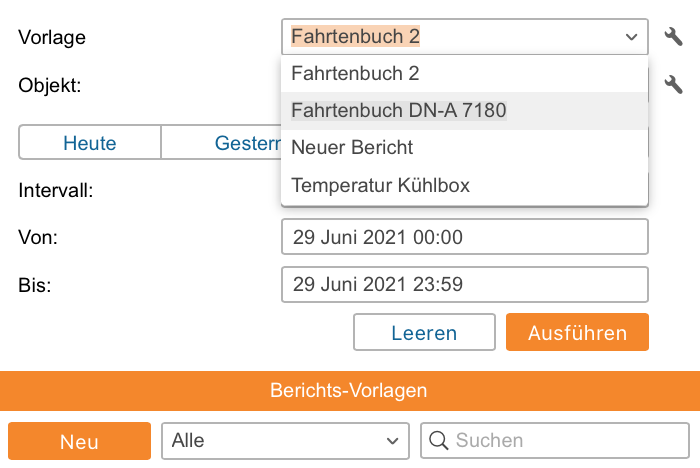This screenshot has height=468, width=700.
Task: Select Temperatur Kühlbox template option
Action: pyautogui.click(x=380, y=185)
